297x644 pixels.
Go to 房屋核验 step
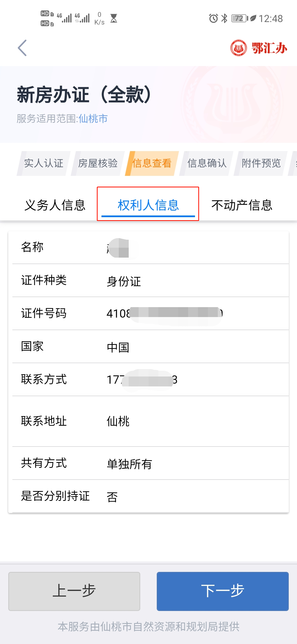point(98,163)
